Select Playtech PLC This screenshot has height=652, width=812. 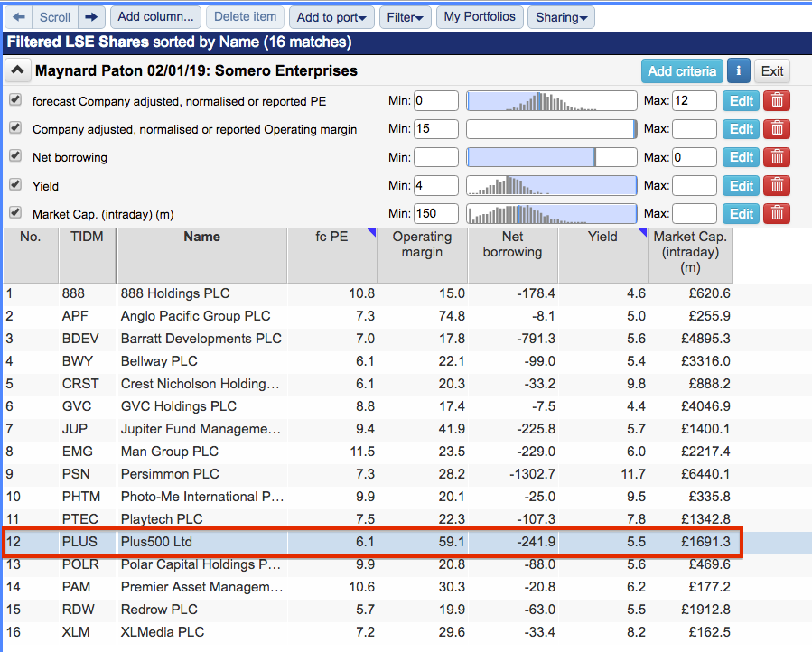162,519
